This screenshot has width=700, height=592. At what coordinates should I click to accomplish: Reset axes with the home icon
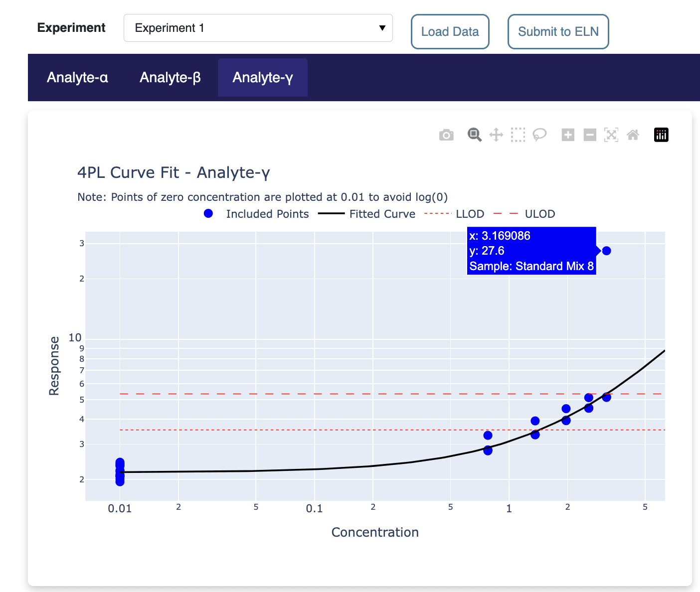[633, 135]
